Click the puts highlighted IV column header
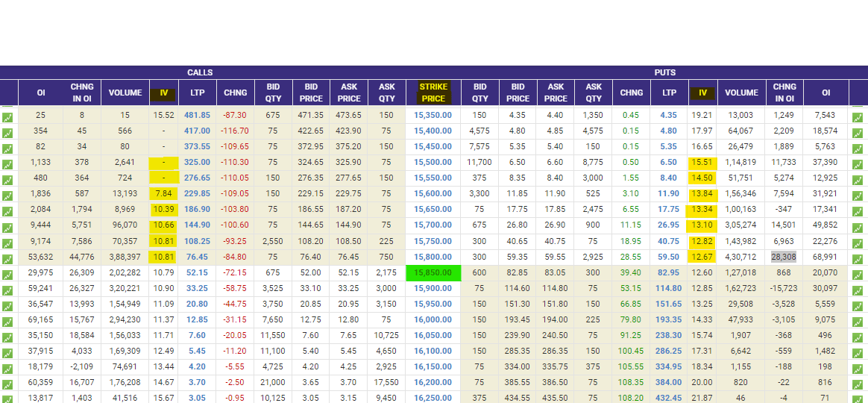This screenshot has height=403, width=868. [x=702, y=93]
